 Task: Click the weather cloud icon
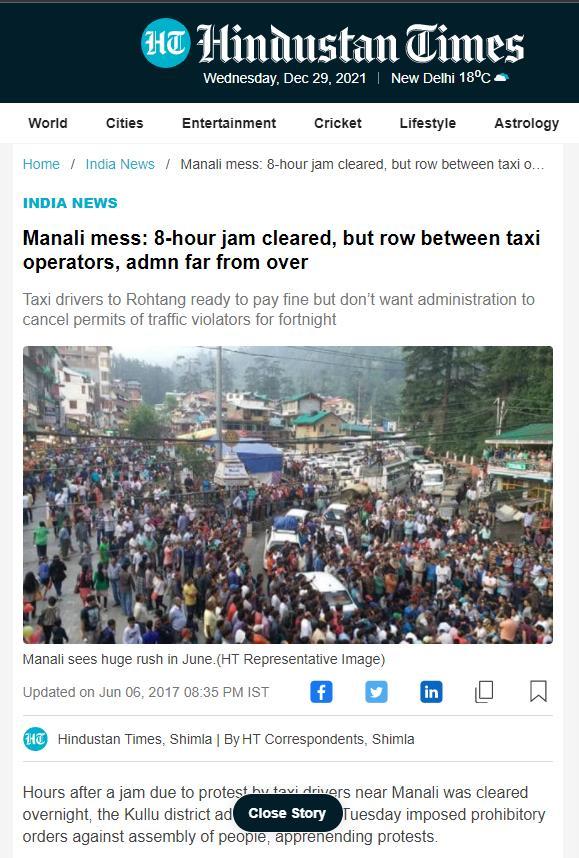[x=501, y=78]
